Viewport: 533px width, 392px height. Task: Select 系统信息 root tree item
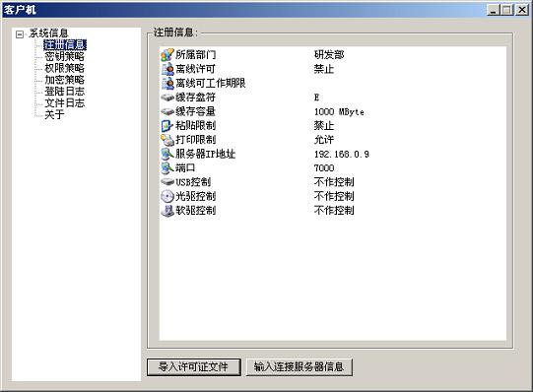[48, 33]
